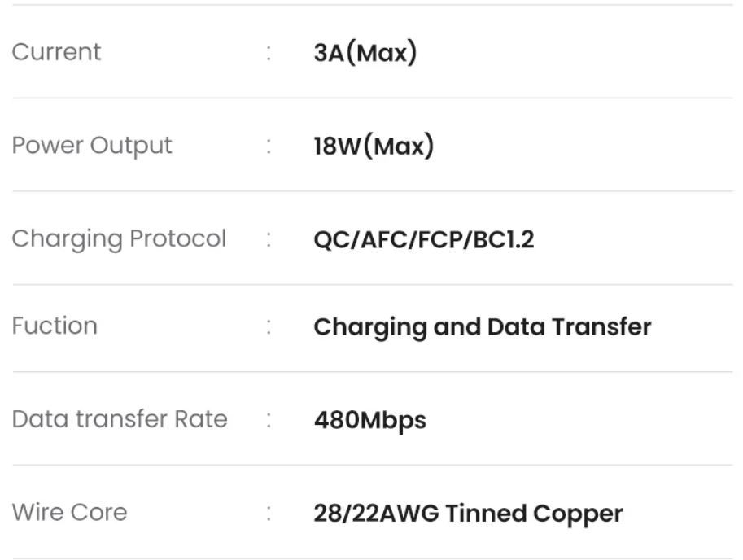The image size is (743, 560).
Task: Click the colon separator beside Power Output
Action: [x=269, y=147]
